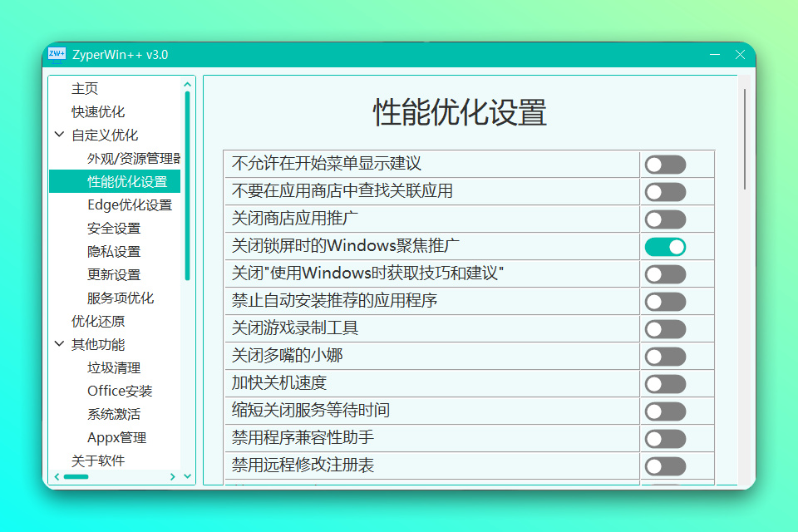Click the 性能优化设置 page heading

point(460,112)
